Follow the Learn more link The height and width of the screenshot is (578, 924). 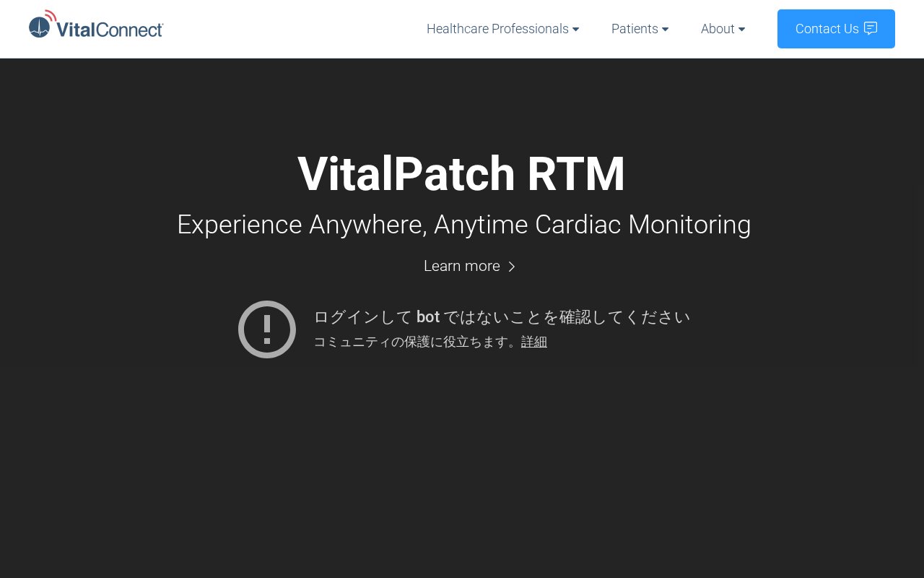point(470,266)
